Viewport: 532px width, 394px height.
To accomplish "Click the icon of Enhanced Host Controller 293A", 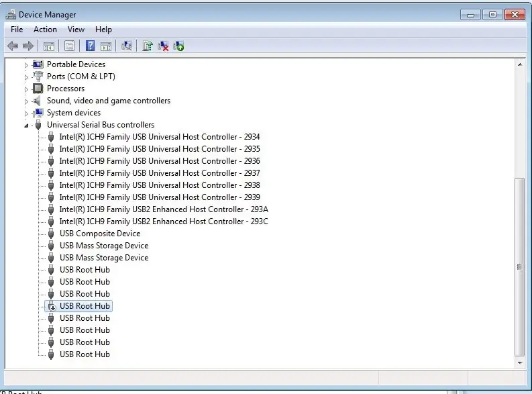I will 51,209.
